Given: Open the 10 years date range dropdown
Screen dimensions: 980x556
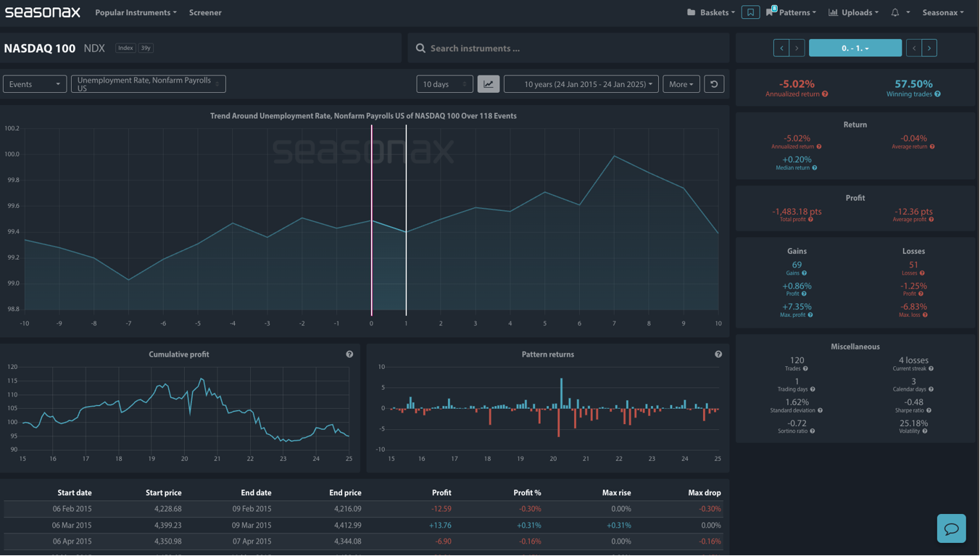Looking at the screenshot, I should [581, 84].
